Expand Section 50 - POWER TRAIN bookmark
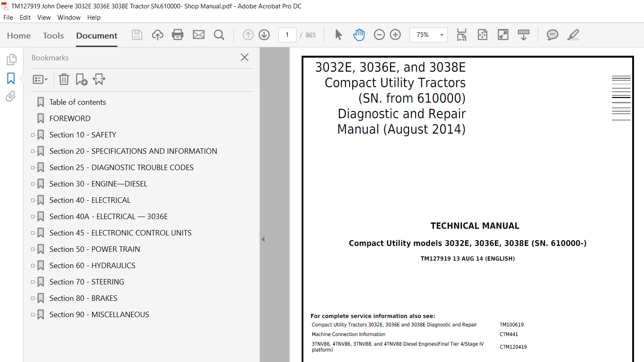This screenshot has height=362, width=644. [x=33, y=249]
